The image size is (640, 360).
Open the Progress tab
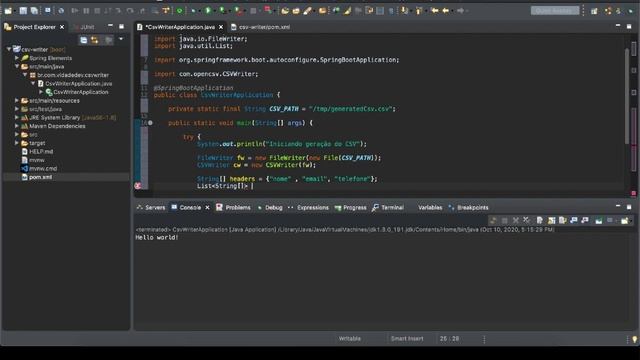click(x=351, y=207)
